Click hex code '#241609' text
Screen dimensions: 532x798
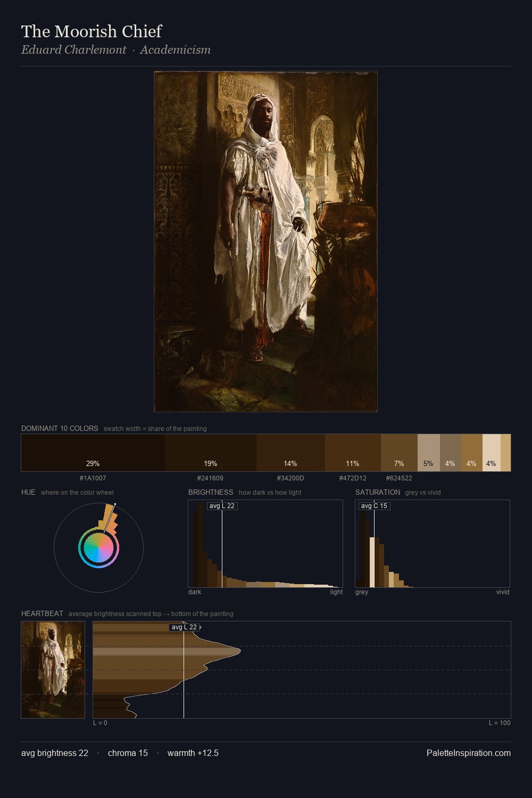pos(211,478)
